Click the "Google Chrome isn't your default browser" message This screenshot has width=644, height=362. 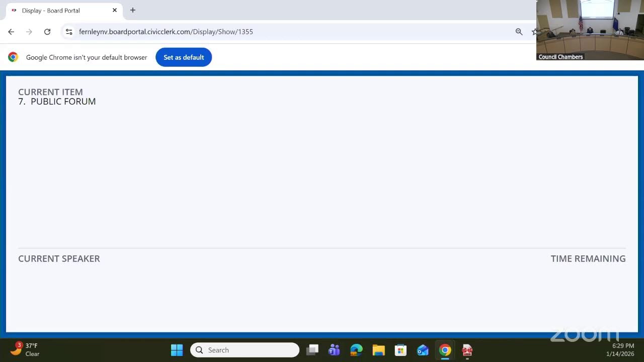click(87, 57)
